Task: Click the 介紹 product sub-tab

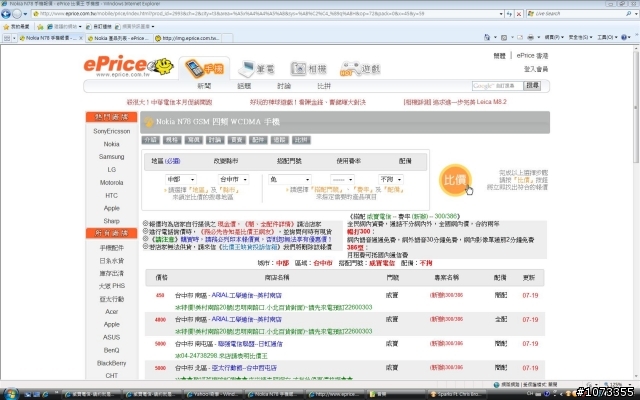Action: (x=151, y=140)
